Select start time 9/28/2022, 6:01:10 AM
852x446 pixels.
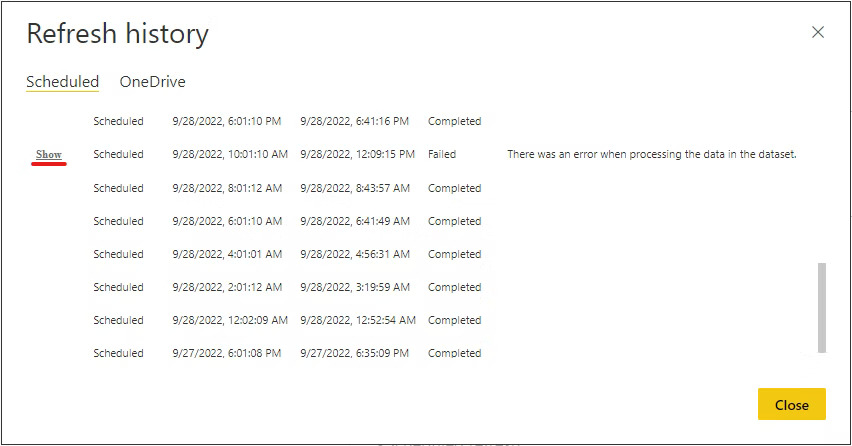point(227,221)
